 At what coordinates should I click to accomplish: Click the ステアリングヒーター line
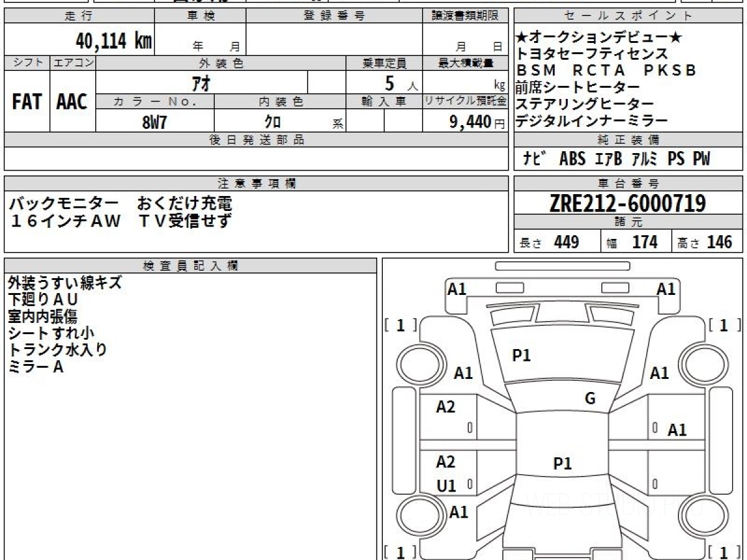[x=585, y=103]
